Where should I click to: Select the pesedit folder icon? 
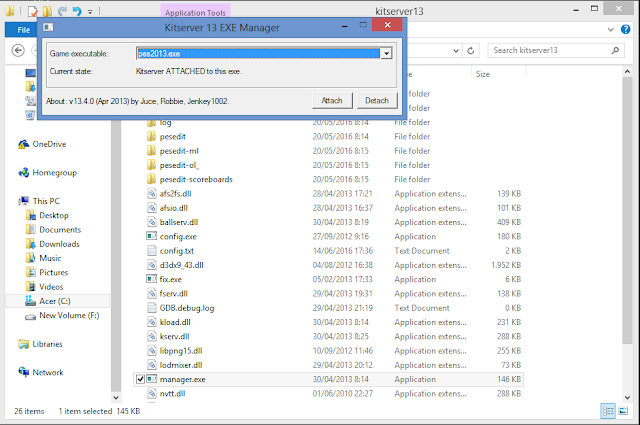pyautogui.click(x=151, y=136)
